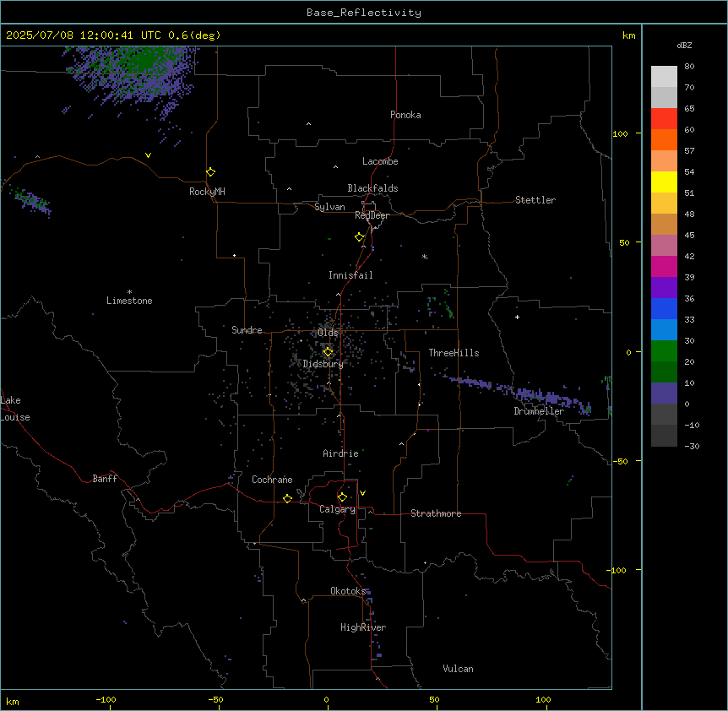Select the blue 36 dBZ legend swatch
The image size is (728, 711).
pos(664,308)
